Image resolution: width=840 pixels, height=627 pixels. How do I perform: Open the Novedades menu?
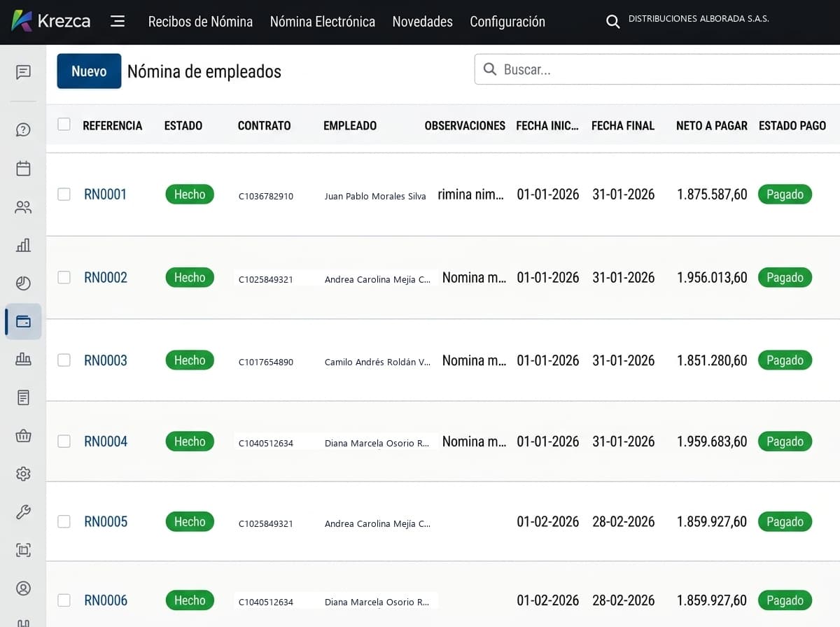(422, 22)
